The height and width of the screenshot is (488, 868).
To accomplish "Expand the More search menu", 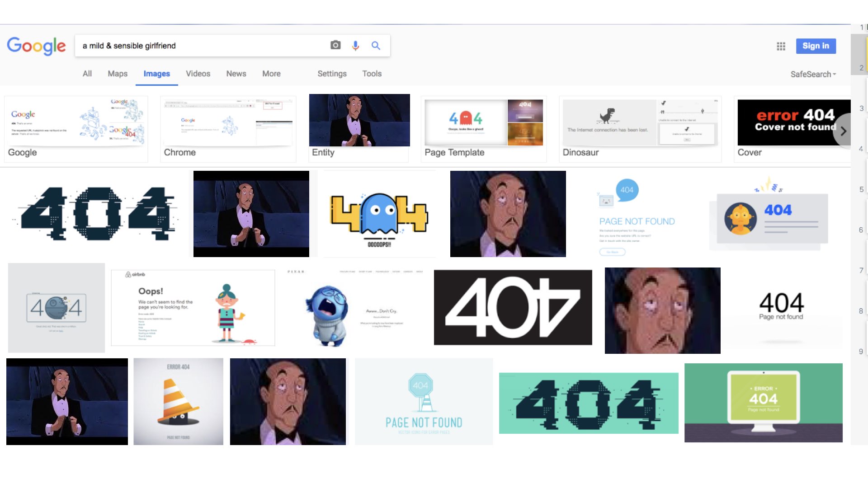I will pyautogui.click(x=271, y=74).
